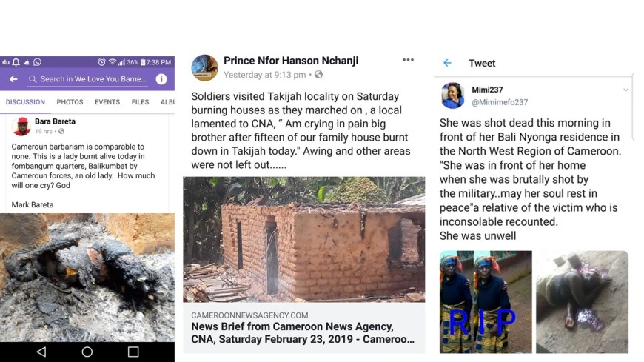The height and width of the screenshot is (362, 644).
Task: Open the brick house photo
Action: [303, 238]
